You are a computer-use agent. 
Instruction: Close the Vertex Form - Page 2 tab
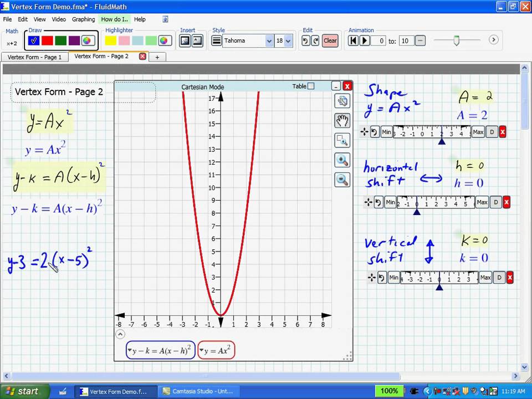point(142,57)
